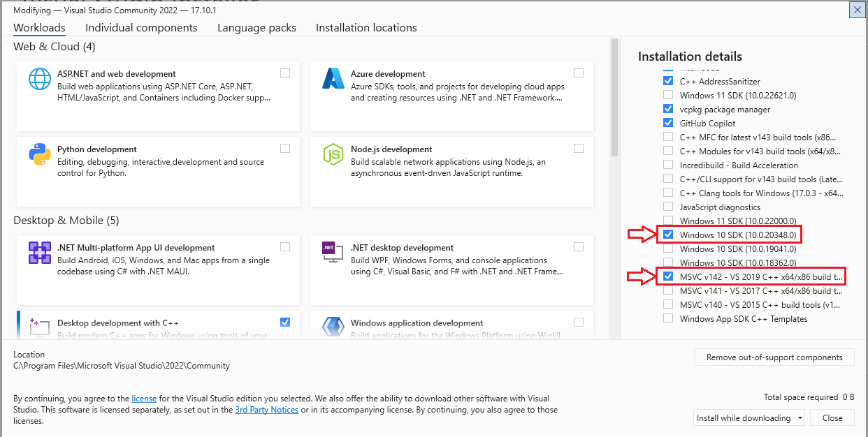Viewport: 868px width, 437px height.
Task: Click the Community install location path text
Action: 122,366
